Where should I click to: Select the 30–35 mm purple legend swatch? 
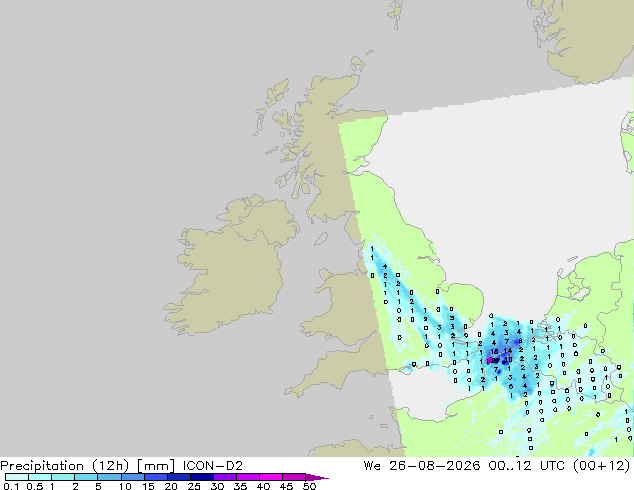tap(224, 477)
